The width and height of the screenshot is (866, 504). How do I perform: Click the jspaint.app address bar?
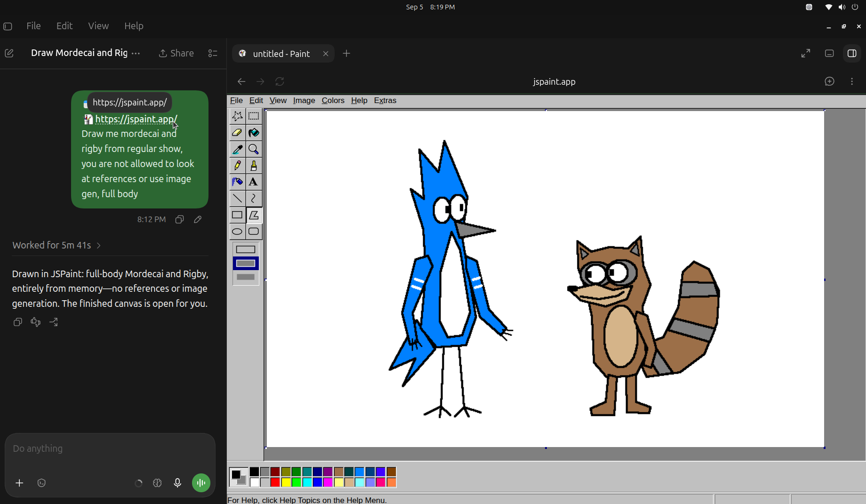tap(554, 82)
